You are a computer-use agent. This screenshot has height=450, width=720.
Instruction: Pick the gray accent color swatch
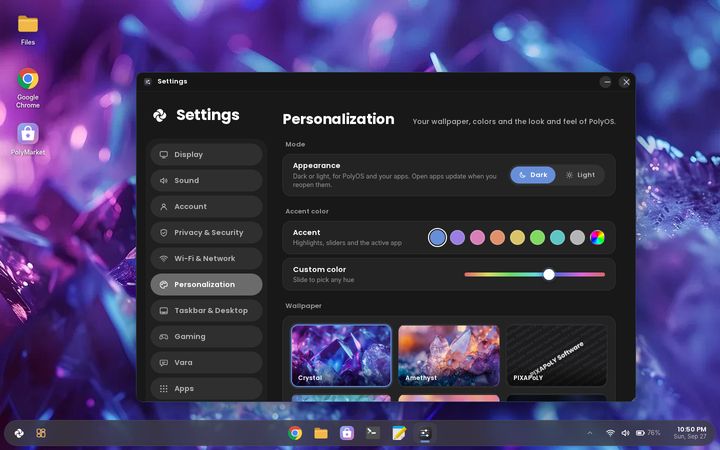point(577,237)
